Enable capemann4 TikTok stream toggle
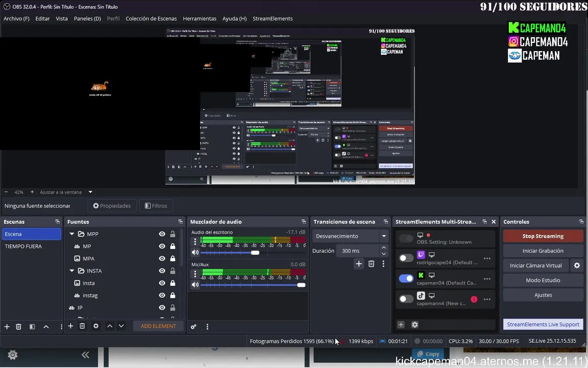The height and width of the screenshot is (368, 588). click(x=406, y=300)
